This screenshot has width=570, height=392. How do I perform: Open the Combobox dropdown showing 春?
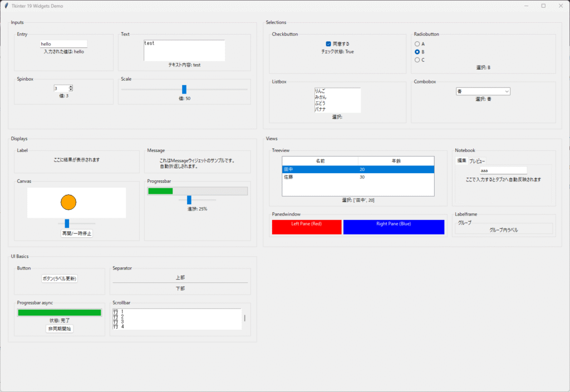[x=507, y=91]
